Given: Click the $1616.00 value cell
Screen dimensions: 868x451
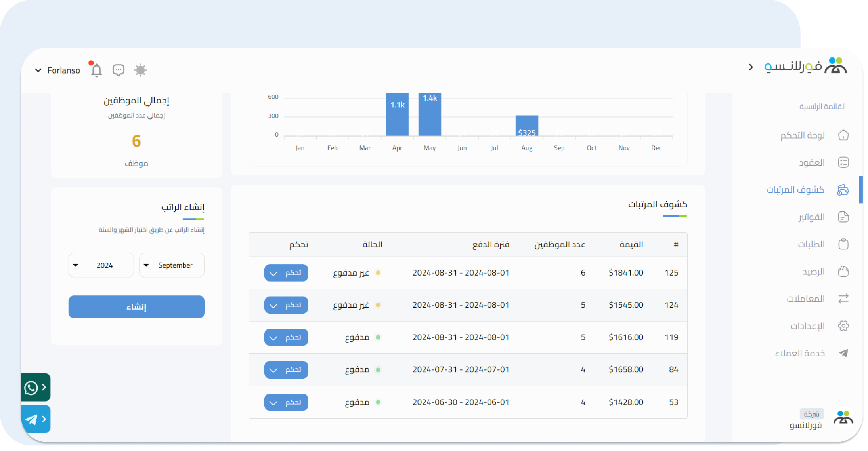Looking at the screenshot, I should click(626, 337).
